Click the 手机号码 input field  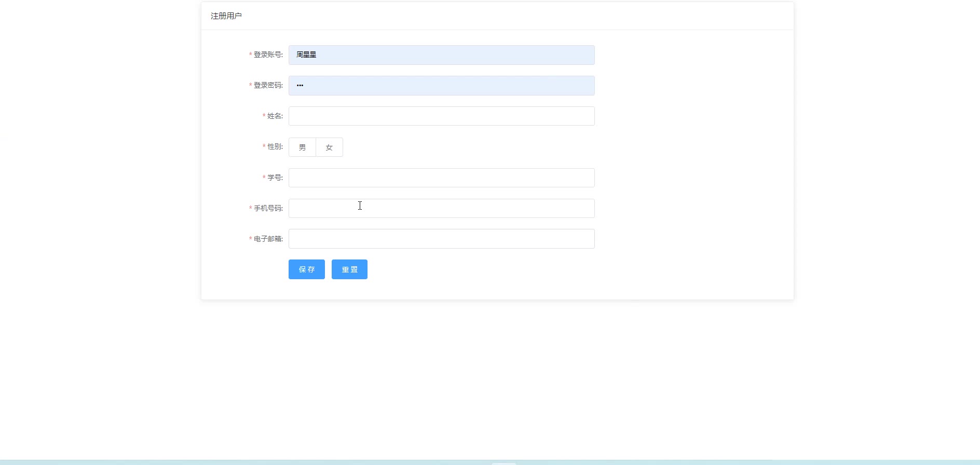pyautogui.click(x=441, y=208)
